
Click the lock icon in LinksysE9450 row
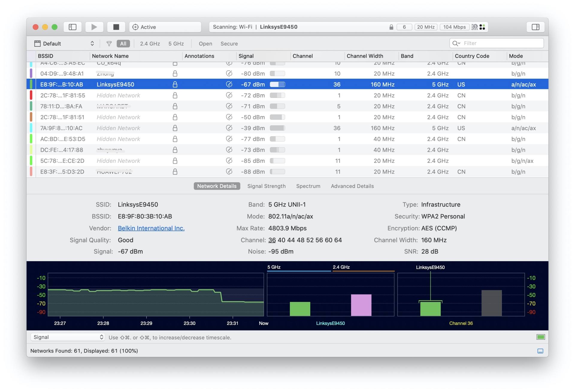(x=175, y=85)
